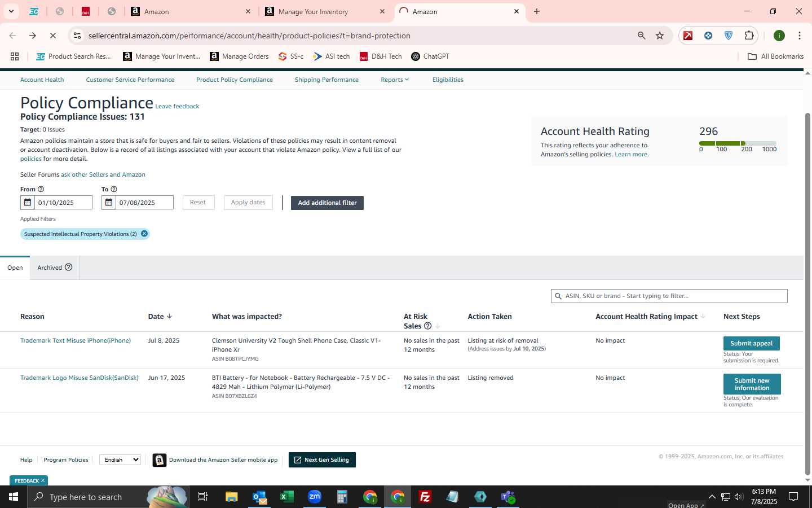
Task: Open Product Policy Compliance
Action: tap(235, 80)
